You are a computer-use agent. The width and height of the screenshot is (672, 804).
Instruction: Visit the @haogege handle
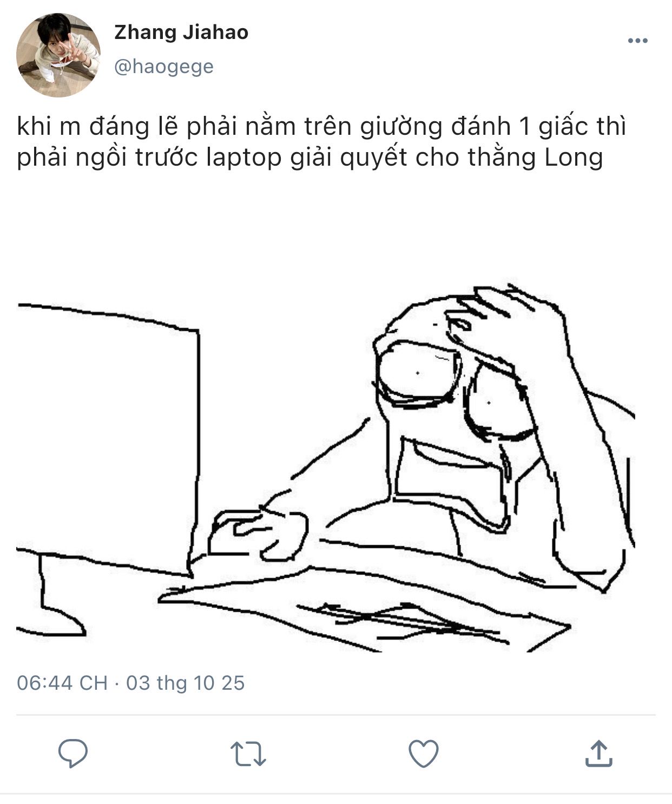point(164,67)
